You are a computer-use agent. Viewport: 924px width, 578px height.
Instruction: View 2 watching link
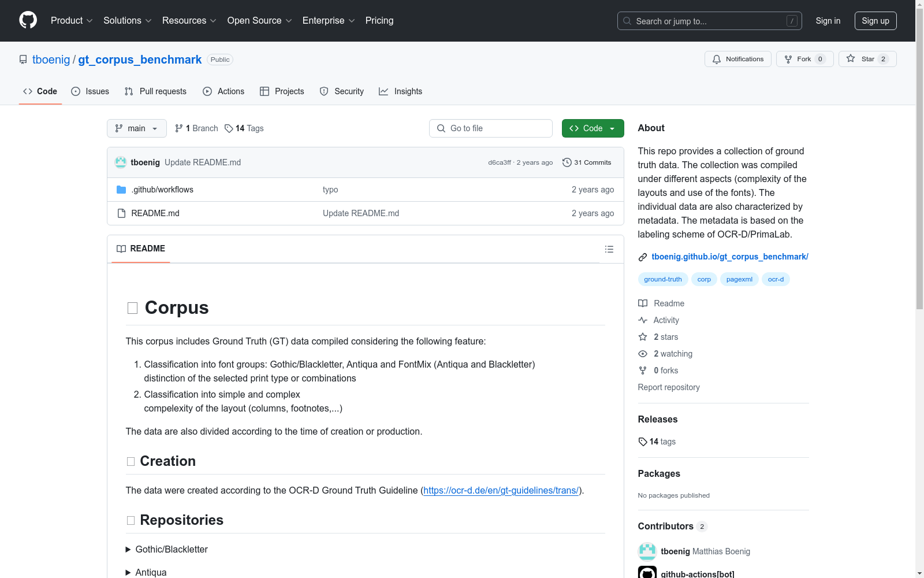coord(665,354)
